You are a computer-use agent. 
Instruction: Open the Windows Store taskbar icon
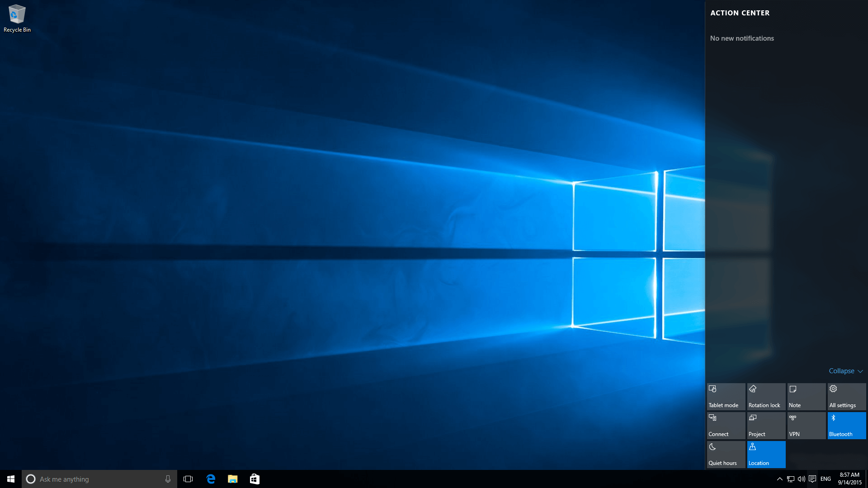pos(255,479)
